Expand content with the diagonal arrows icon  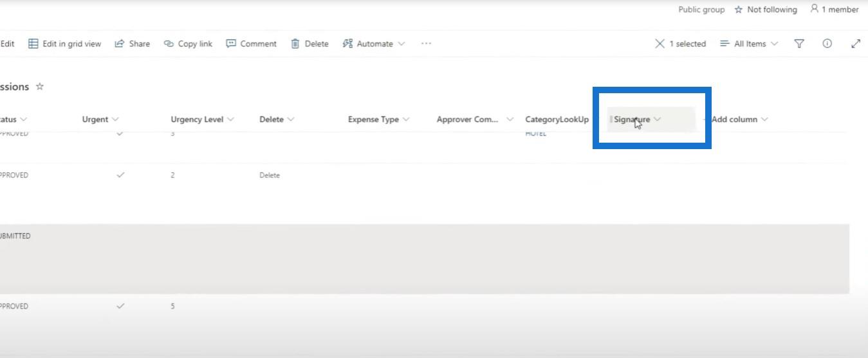pyautogui.click(x=856, y=44)
